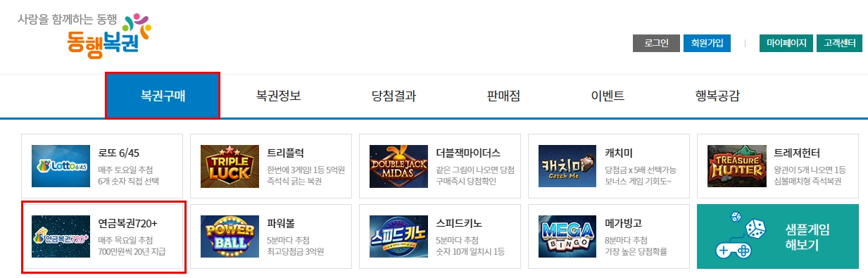Click the 로그인 button
This screenshot has width=868, height=278.
655,43
